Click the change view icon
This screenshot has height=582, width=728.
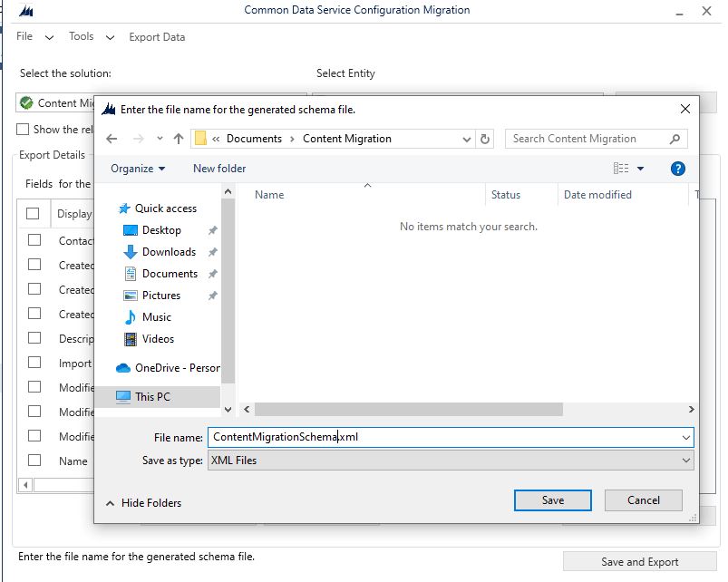coord(621,168)
